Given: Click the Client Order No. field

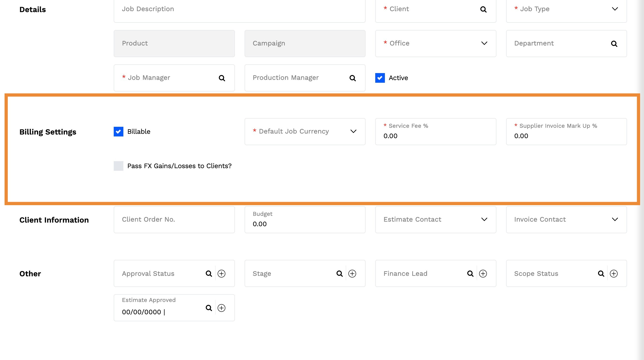Looking at the screenshot, I should 174,219.
